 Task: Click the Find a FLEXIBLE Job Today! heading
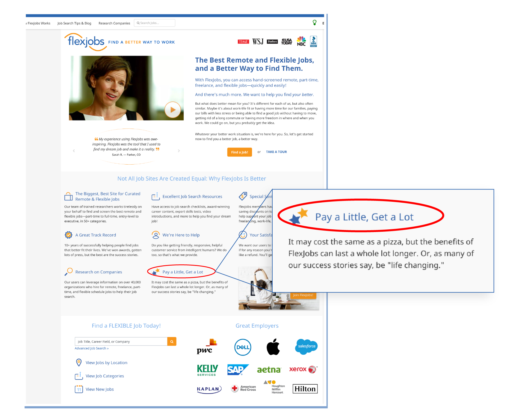click(126, 326)
